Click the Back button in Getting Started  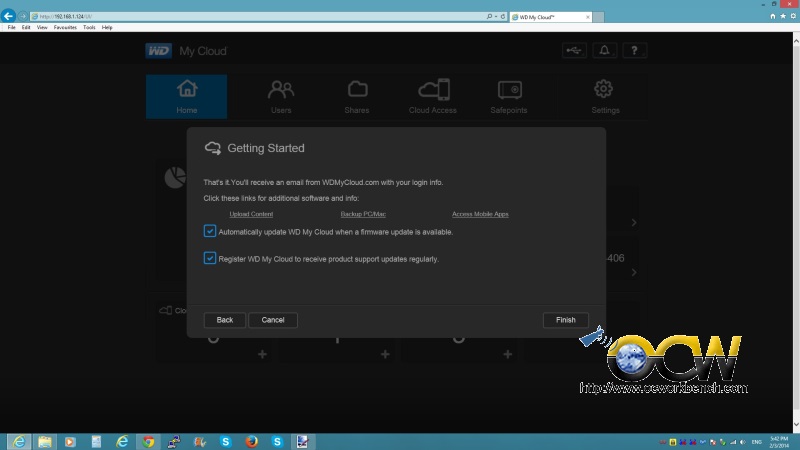coord(224,320)
